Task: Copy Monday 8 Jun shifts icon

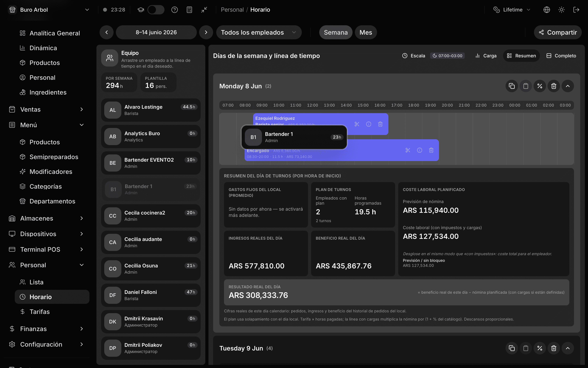Action: (x=512, y=86)
